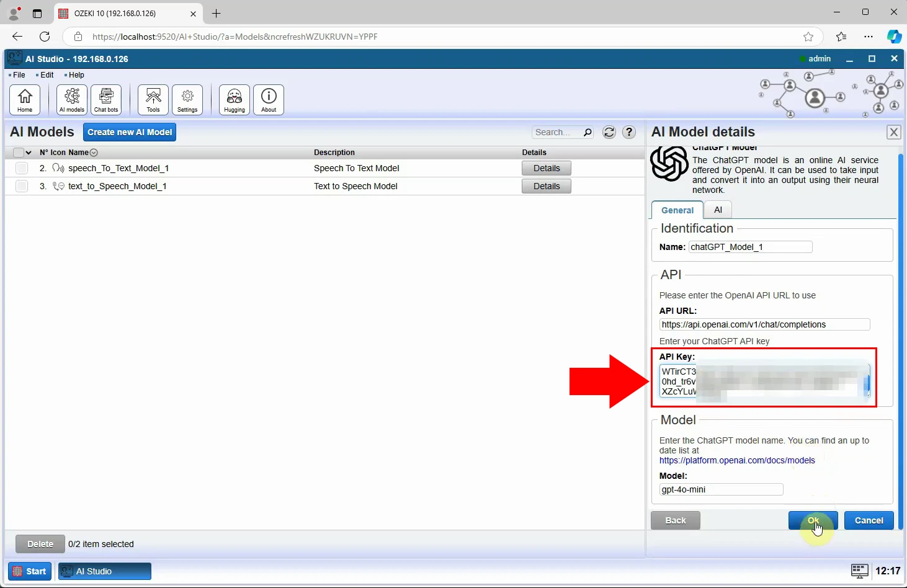Click the Create new AI Model button
Screen dimensions: 907x588
click(x=130, y=132)
